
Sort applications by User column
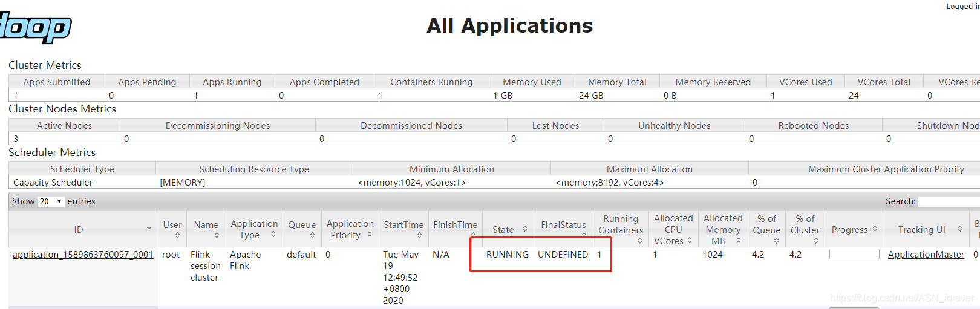pyautogui.click(x=172, y=229)
